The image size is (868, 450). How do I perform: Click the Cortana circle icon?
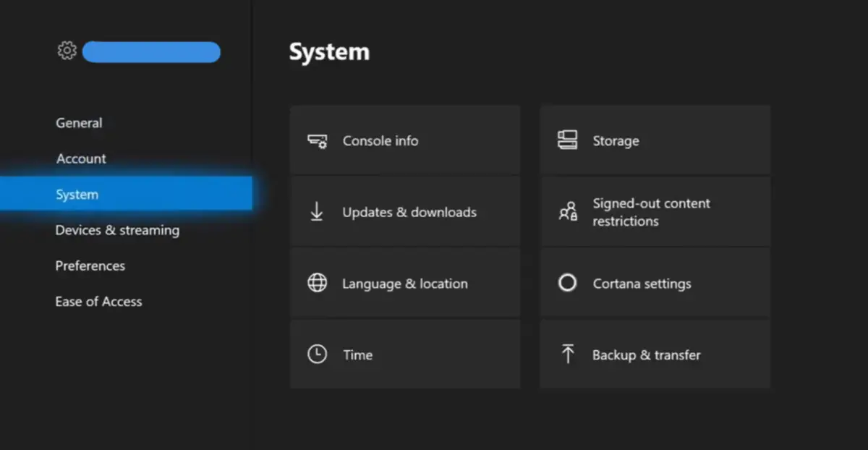[x=568, y=283]
